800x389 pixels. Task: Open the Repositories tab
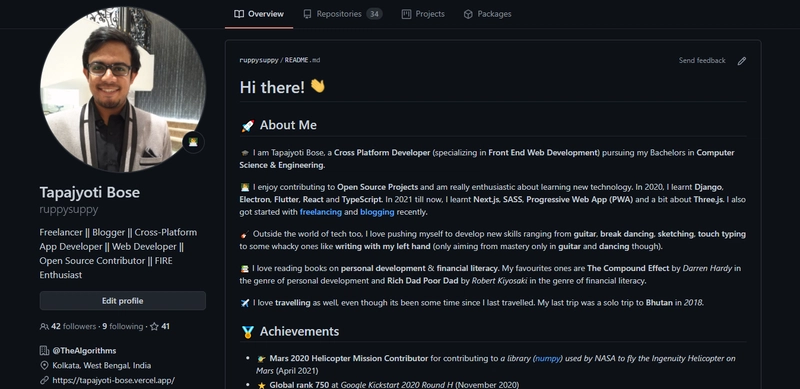342,14
